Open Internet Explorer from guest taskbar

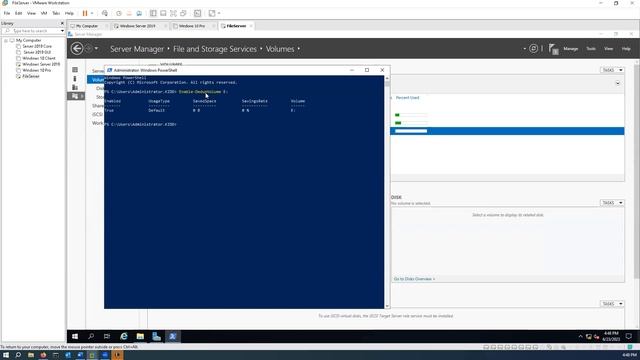pyautogui.click(x=124, y=336)
